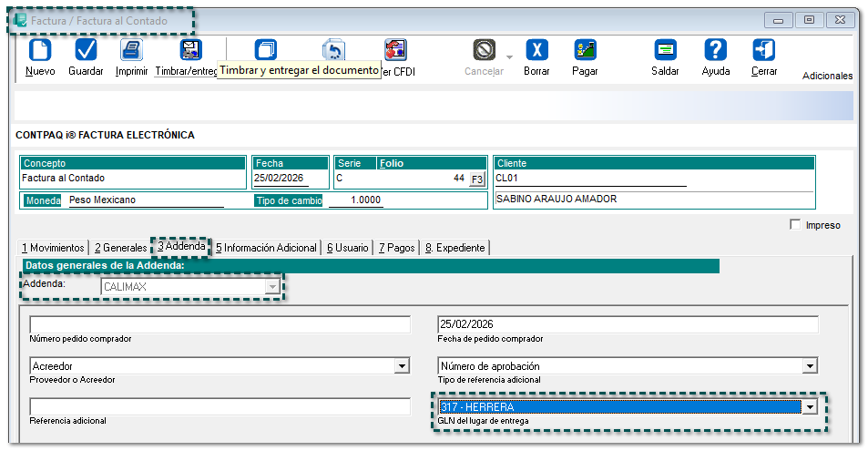The height and width of the screenshot is (451, 868).
Task: Open the 6 Usuario tab
Action: coord(348,248)
